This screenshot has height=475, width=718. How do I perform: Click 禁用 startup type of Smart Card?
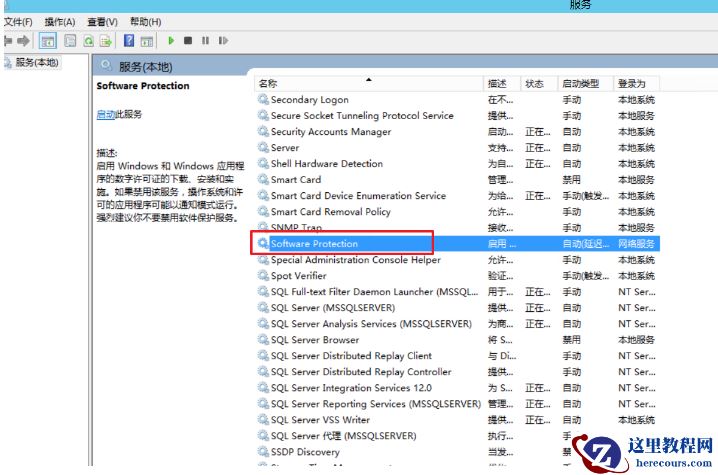click(571, 180)
